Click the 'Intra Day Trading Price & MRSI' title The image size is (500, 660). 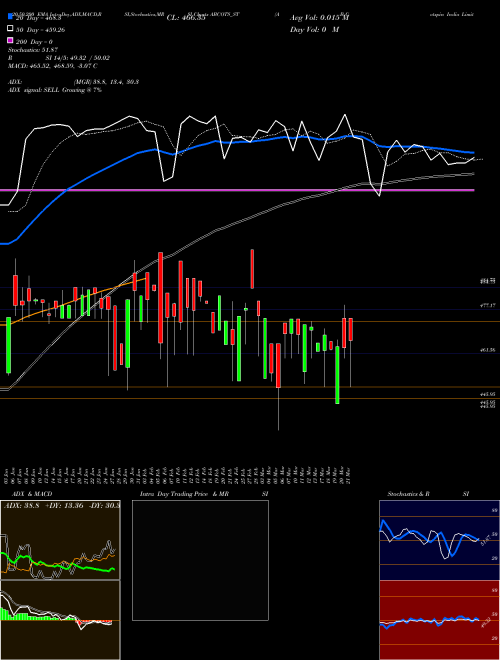(204, 494)
